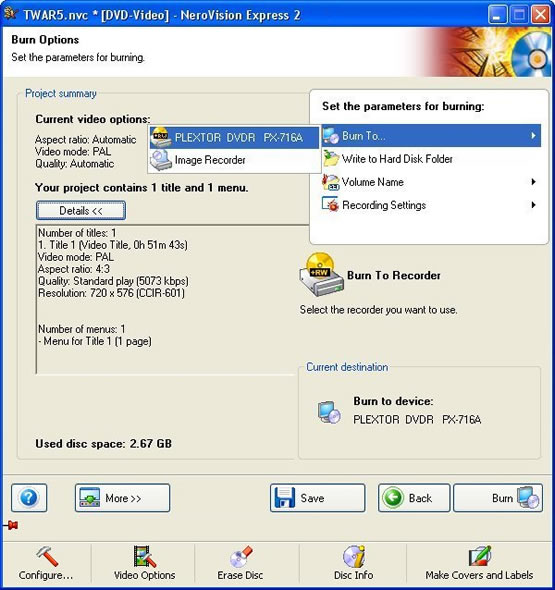Click 'Aspect ratio: 4:3' detail line

click(74, 269)
